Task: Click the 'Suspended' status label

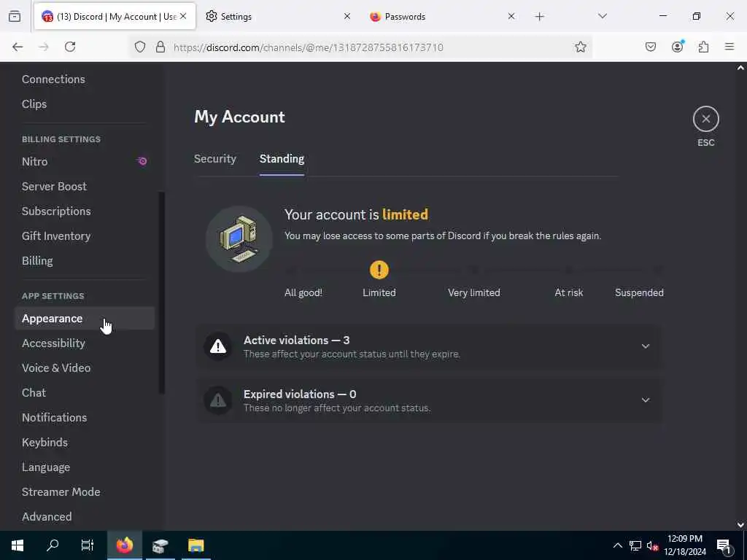Action: [x=639, y=292]
